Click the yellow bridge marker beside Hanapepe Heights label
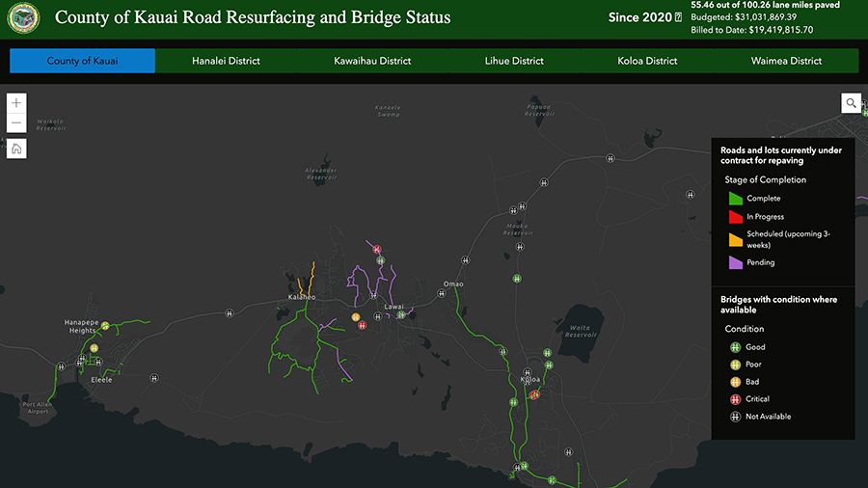Screen dimensions: 868x488 click(x=105, y=325)
